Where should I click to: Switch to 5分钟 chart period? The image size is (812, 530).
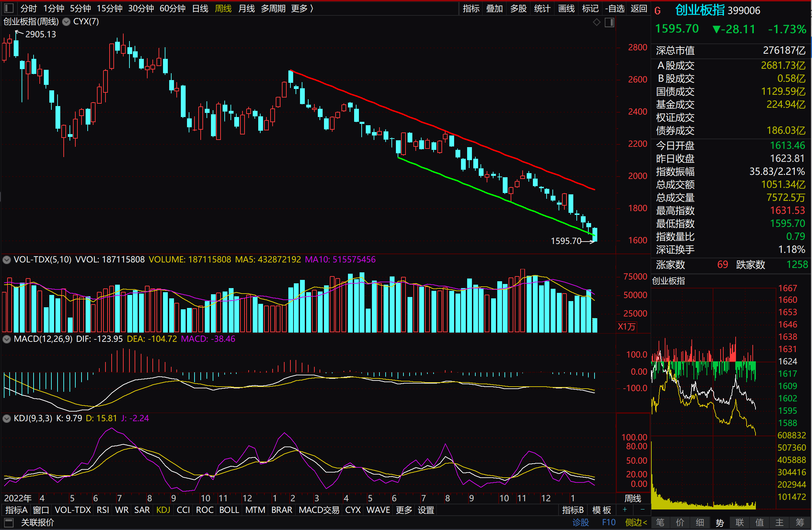tap(80, 9)
